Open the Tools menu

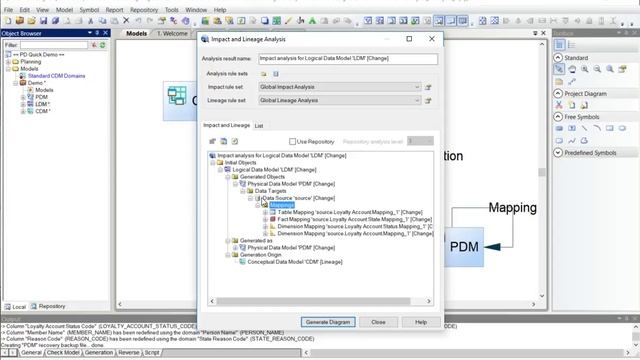pyautogui.click(x=171, y=10)
